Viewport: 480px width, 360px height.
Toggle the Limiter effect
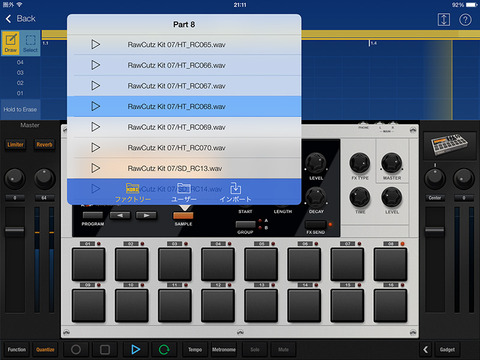[x=15, y=145]
